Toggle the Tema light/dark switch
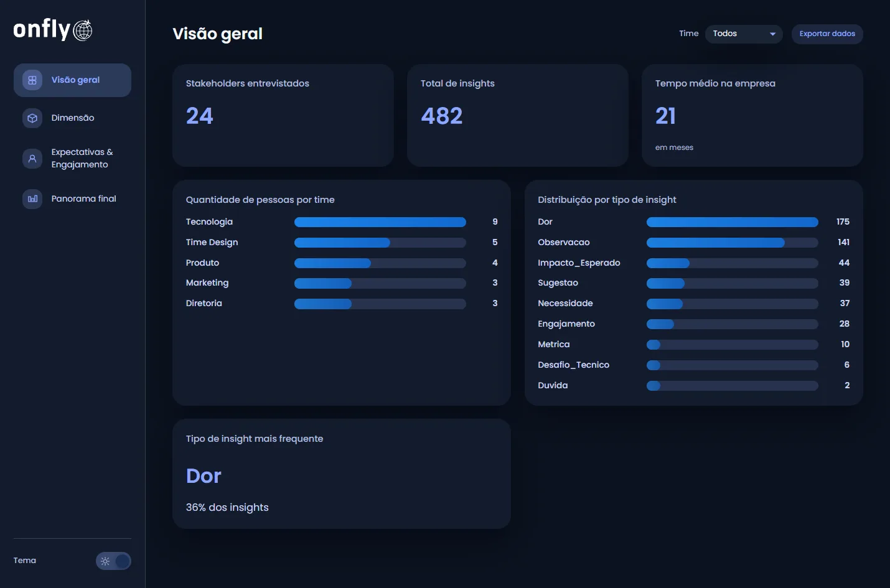This screenshot has width=890, height=588. [113, 561]
